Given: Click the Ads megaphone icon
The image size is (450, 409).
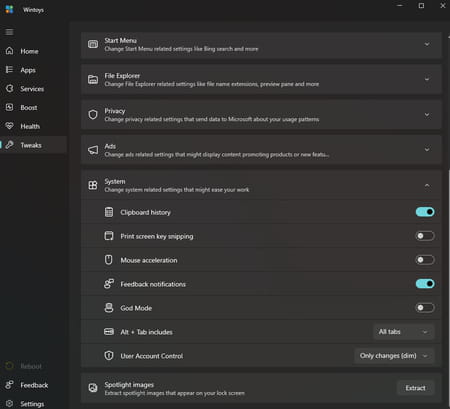Looking at the screenshot, I should (x=93, y=150).
